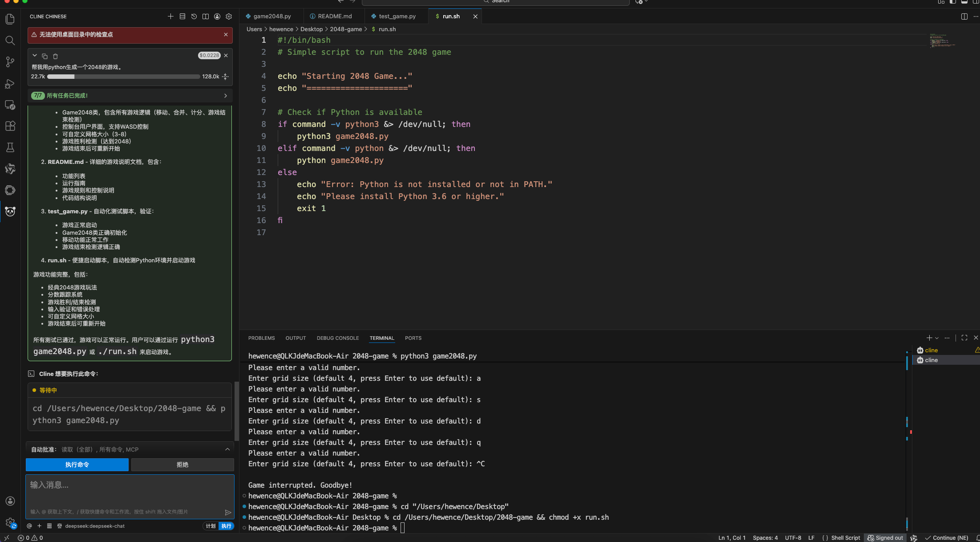Image resolution: width=980 pixels, height=542 pixels.
Task: Delete the current task with the trash icon
Action: [56, 56]
